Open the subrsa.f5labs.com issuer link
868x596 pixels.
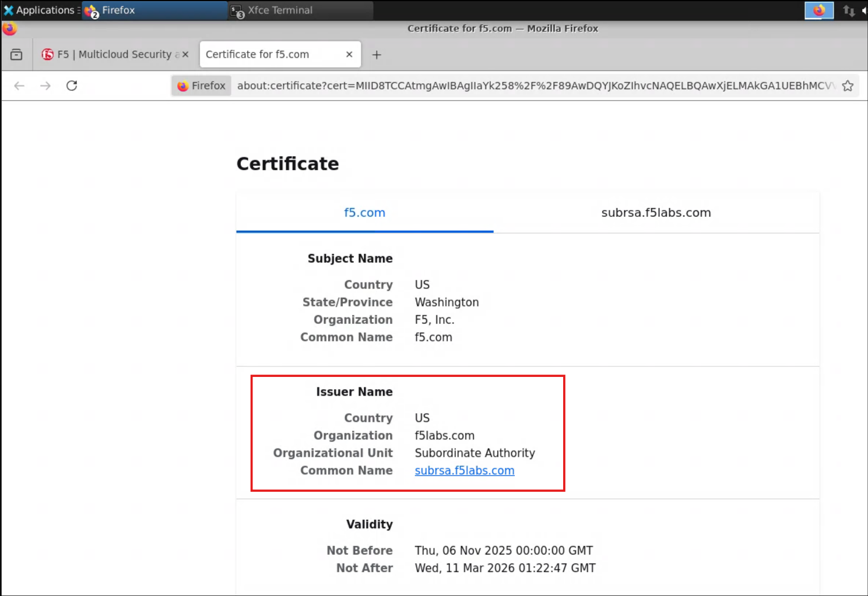[465, 471]
